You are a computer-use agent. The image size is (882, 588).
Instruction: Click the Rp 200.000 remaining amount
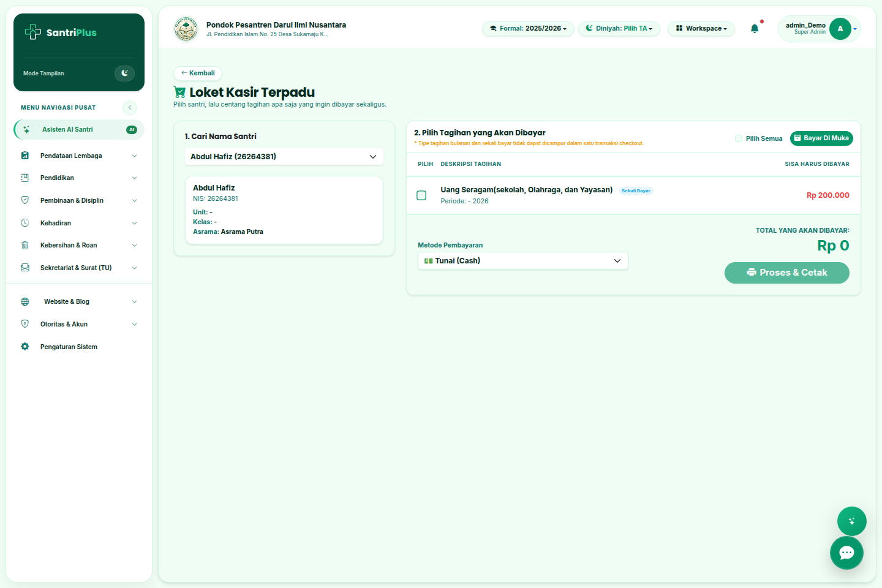click(828, 195)
